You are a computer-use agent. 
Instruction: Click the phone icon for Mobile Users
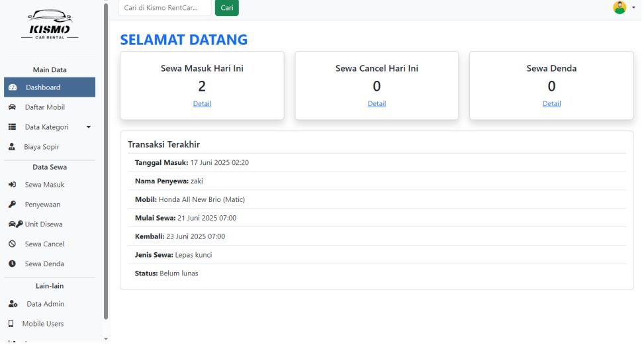(12, 324)
